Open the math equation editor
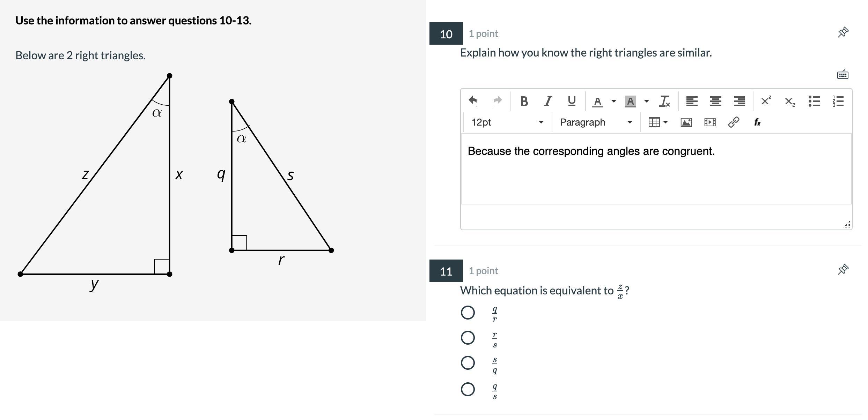The image size is (868, 420). click(x=757, y=122)
